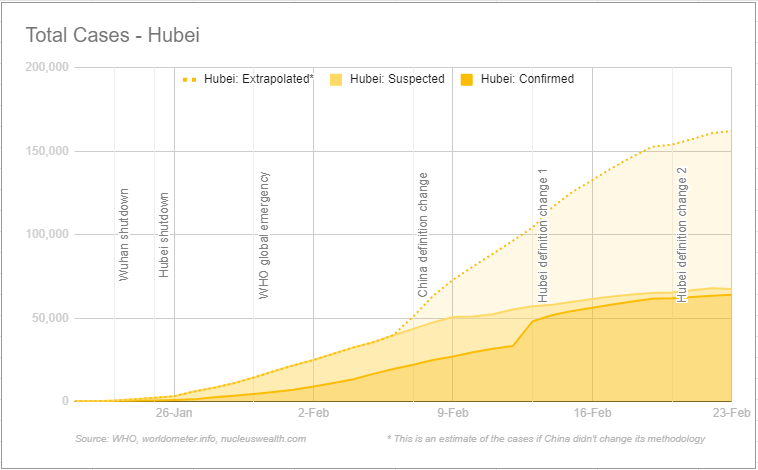Click the source attribution text
Viewport: 758px width, 470px height.
click(190, 439)
